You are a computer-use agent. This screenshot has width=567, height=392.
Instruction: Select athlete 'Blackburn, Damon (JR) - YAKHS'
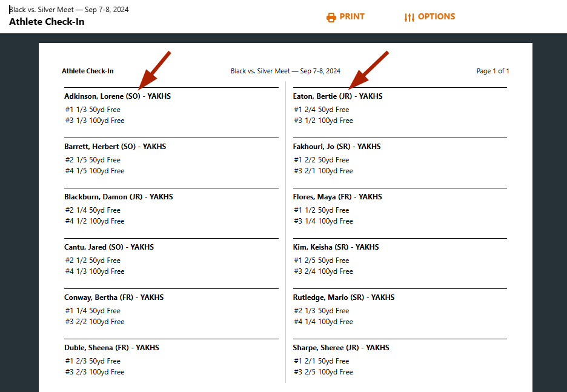119,197
